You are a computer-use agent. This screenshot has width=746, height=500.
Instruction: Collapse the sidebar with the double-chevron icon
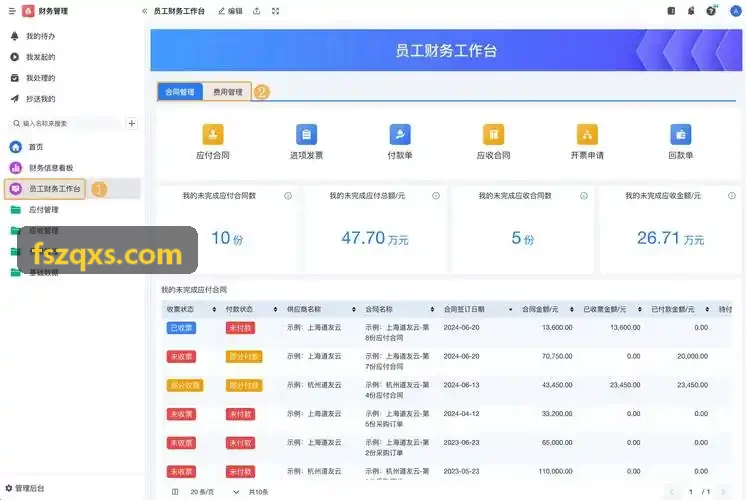[x=145, y=11]
